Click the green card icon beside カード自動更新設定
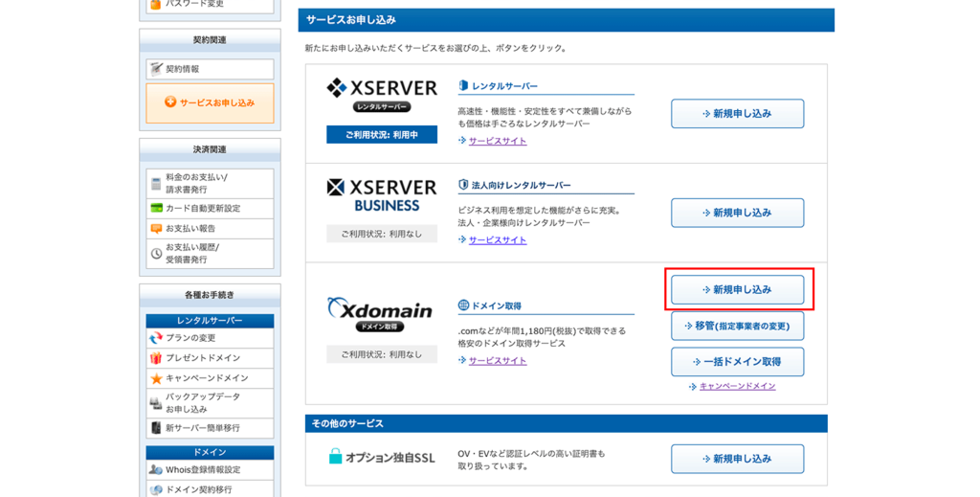This screenshot has height=497, width=980. tap(156, 208)
